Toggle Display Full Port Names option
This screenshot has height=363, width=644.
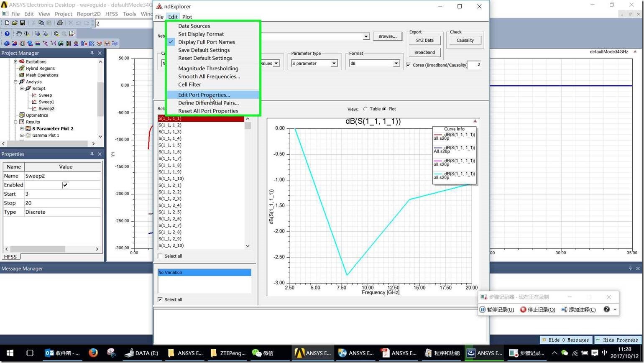click(207, 42)
